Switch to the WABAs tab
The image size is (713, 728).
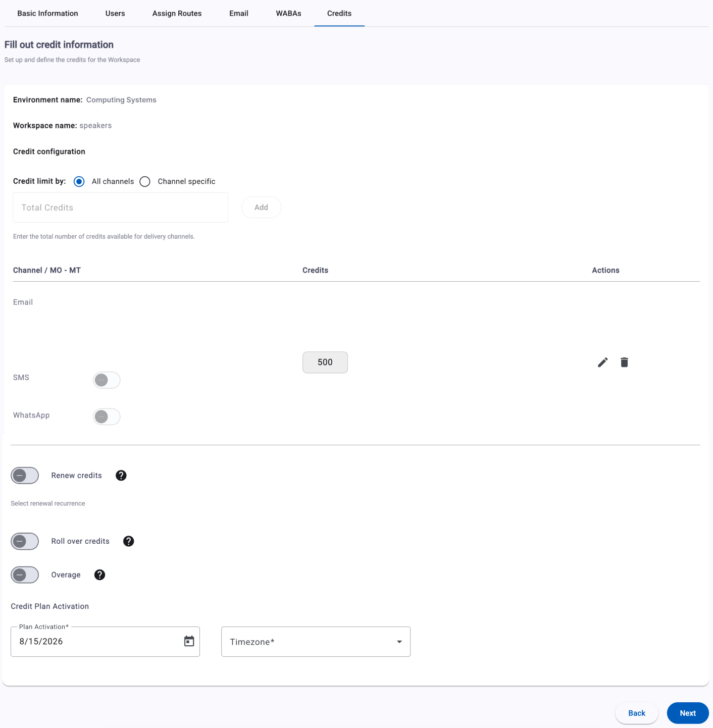click(x=288, y=14)
